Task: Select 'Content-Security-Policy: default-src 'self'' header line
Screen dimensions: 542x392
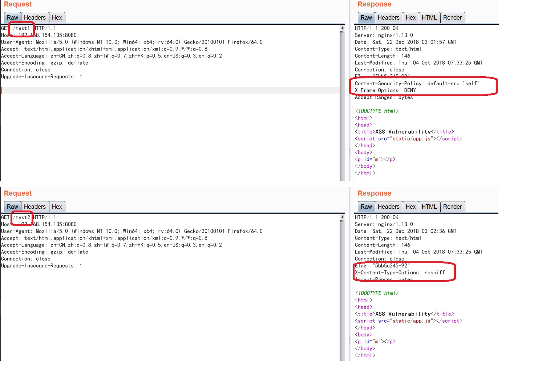Action: click(x=417, y=83)
